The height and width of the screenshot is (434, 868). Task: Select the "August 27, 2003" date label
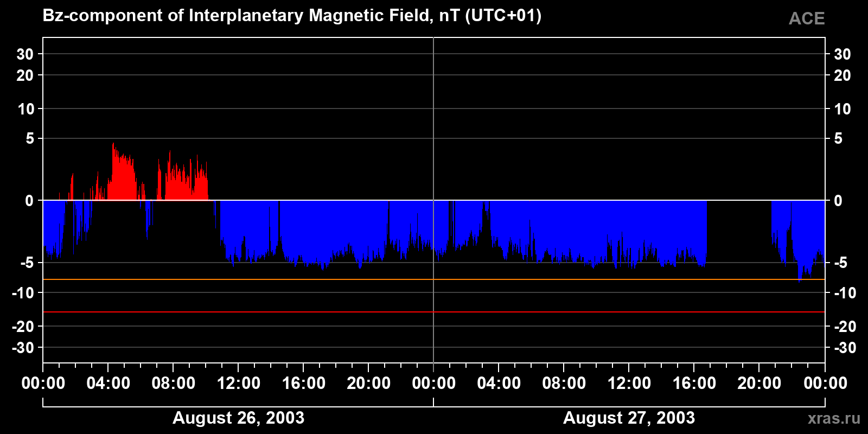point(629,418)
